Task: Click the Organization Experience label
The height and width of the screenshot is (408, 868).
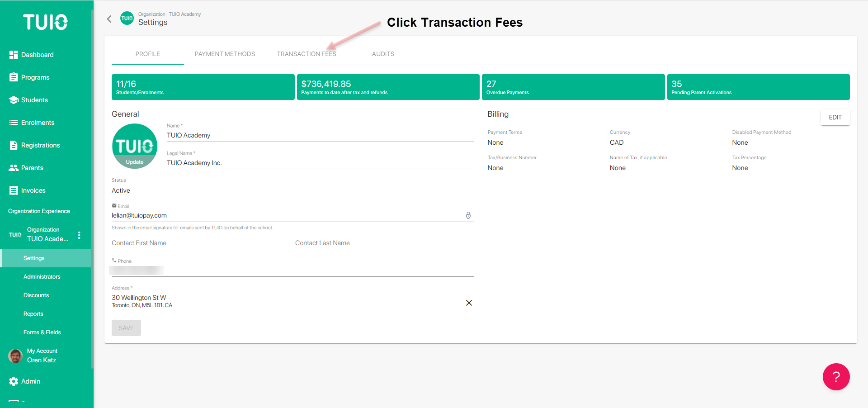Action: (39, 211)
